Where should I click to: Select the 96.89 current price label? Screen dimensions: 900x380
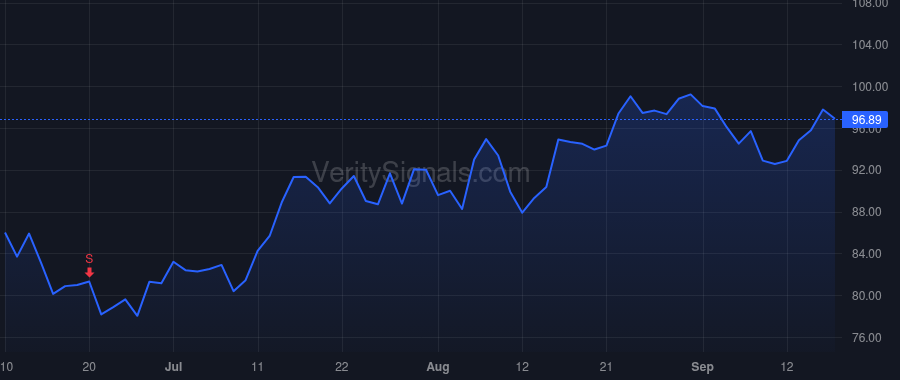pyautogui.click(x=866, y=120)
